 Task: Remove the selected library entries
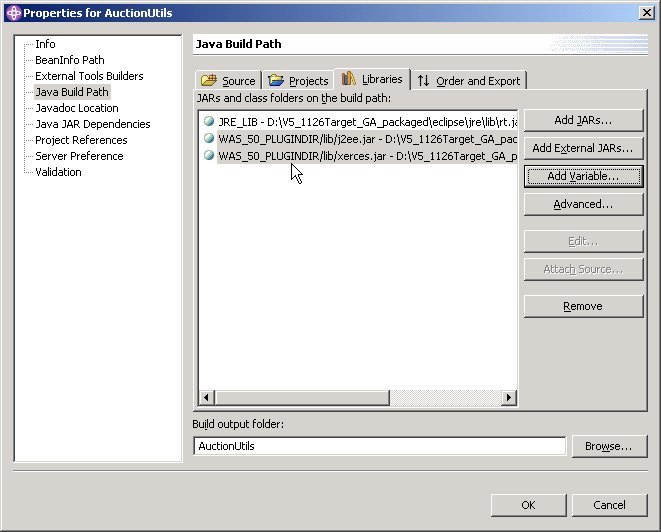click(583, 306)
